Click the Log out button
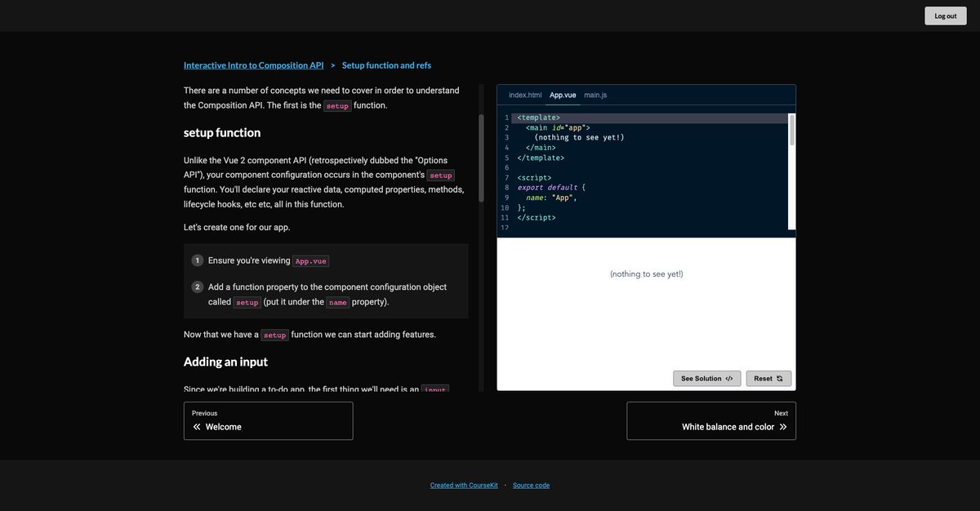This screenshot has height=511, width=980. coord(945,16)
